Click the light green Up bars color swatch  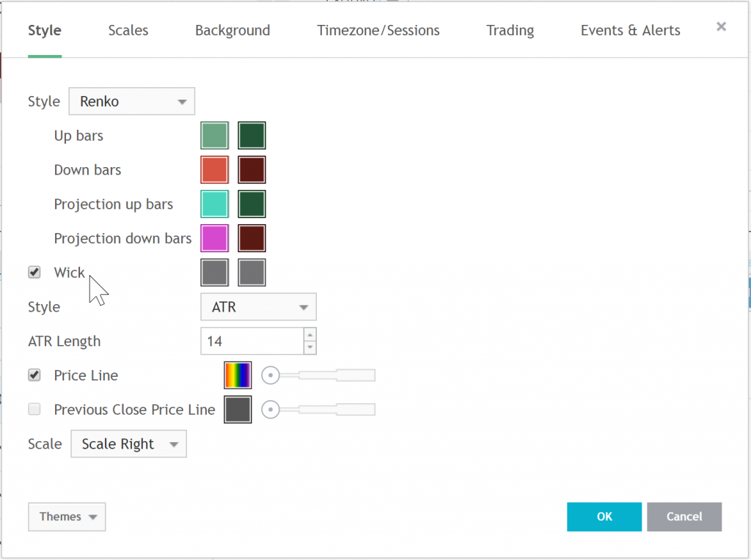click(215, 136)
